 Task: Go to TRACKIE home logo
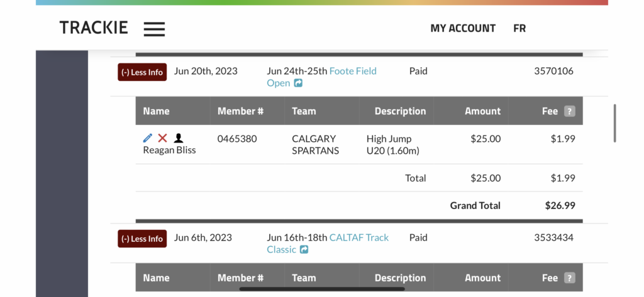[94, 28]
